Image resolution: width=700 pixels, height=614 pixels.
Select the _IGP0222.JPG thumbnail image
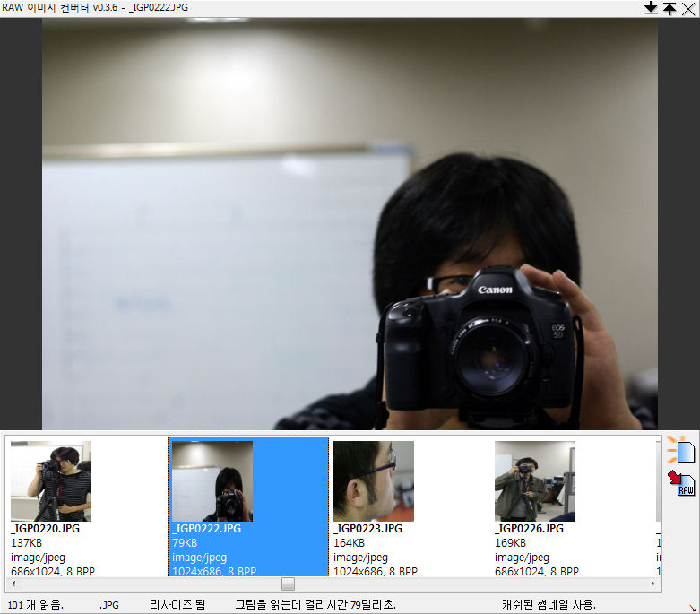tap(212, 481)
